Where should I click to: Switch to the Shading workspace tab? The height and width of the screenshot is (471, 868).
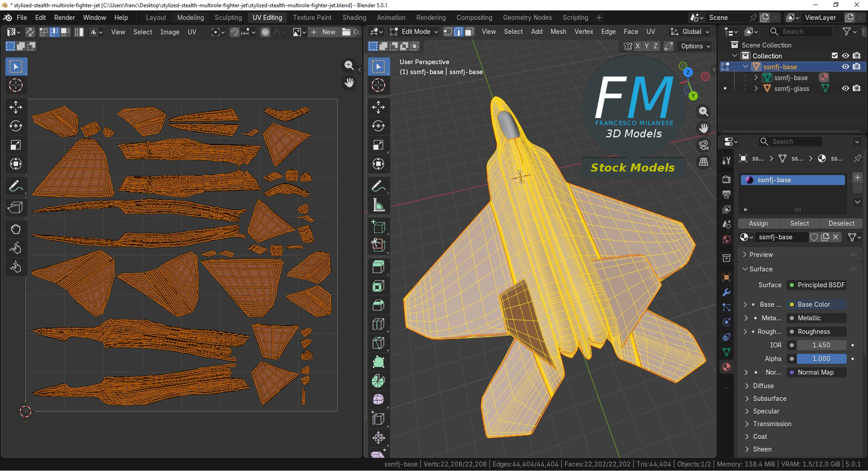point(354,18)
